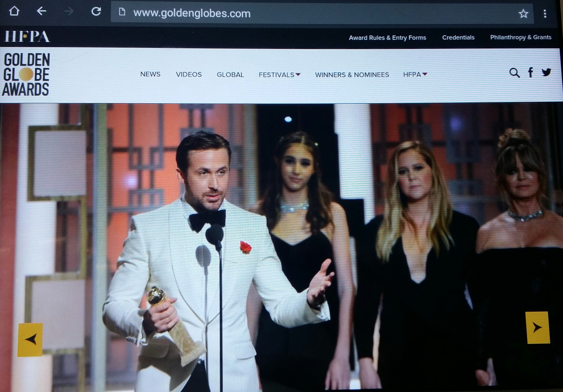Open the VIDEOS menu item
Image resolution: width=563 pixels, height=392 pixels.
189,75
